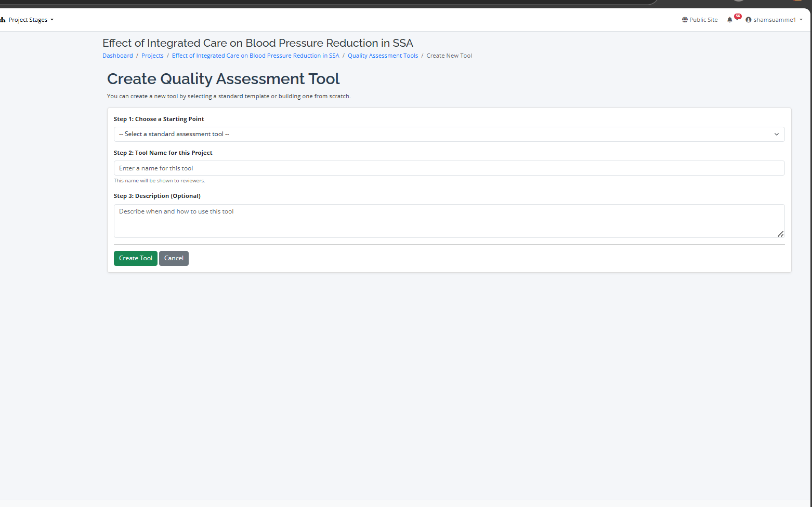Open the standard assessment tool selector
The image size is (812, 507).
[449, 134]
